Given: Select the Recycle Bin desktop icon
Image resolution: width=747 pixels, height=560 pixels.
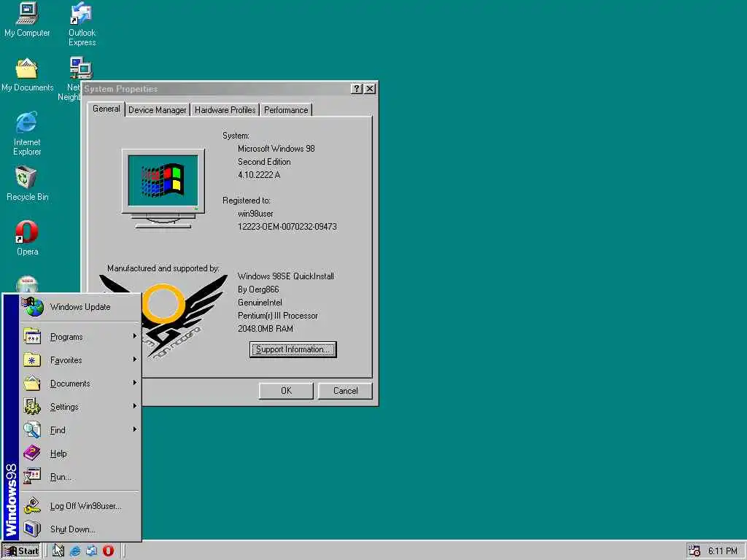Looking at the screenshot, I should point(27,184).
